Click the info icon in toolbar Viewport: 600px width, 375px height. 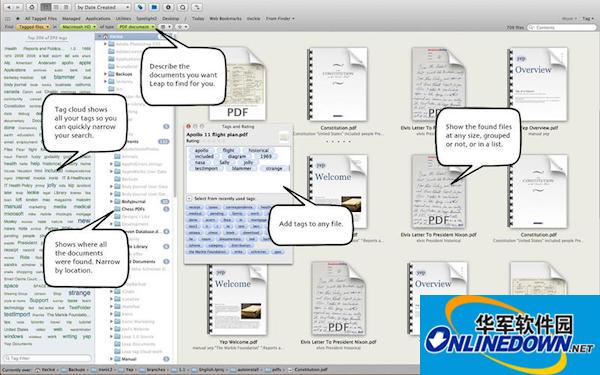(x=168, y=7)
